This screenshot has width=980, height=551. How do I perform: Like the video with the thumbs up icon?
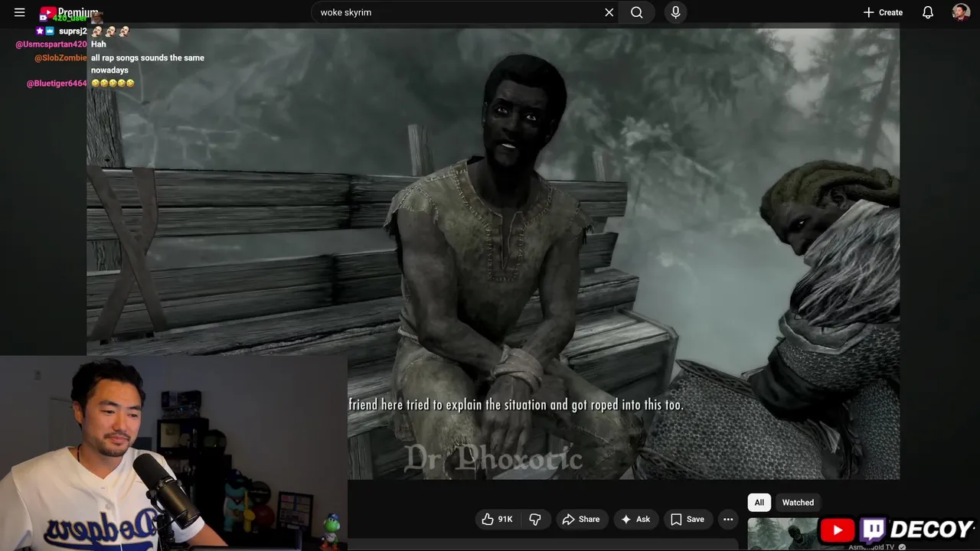click(488, 519)
